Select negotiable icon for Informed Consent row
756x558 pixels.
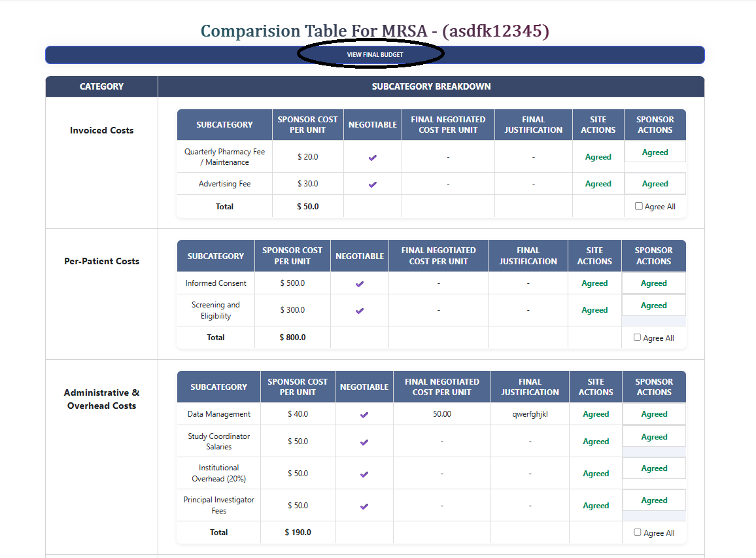click(x=359, y=283)
